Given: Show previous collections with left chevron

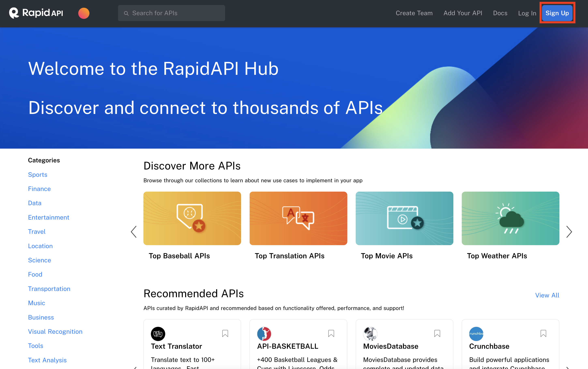Looking at the screenshot, I should tap(134, 232).
